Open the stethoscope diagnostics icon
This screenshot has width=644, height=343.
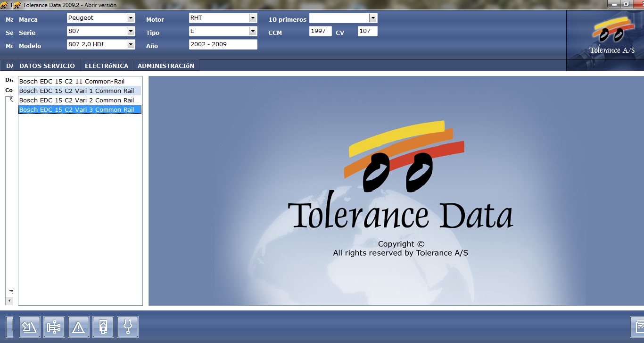[x=127, y=327]
